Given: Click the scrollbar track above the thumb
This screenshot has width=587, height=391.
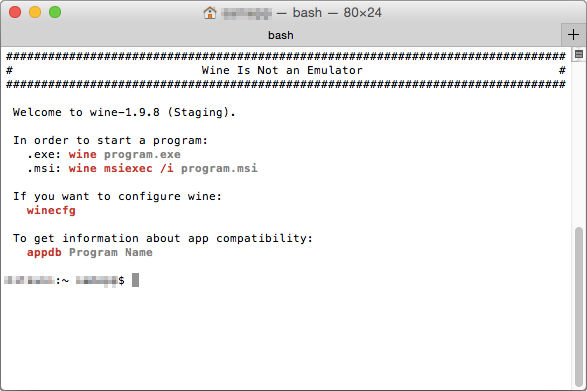Looking at the screenshot, I should [x=579, y=144].
